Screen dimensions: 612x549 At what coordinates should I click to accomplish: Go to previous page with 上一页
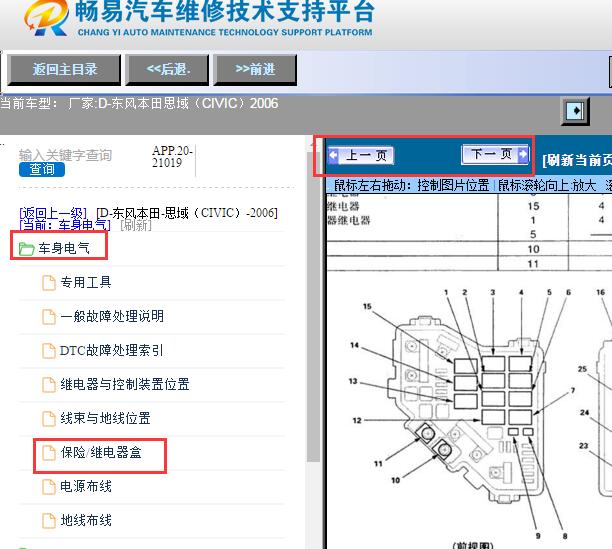coord(361,155)
